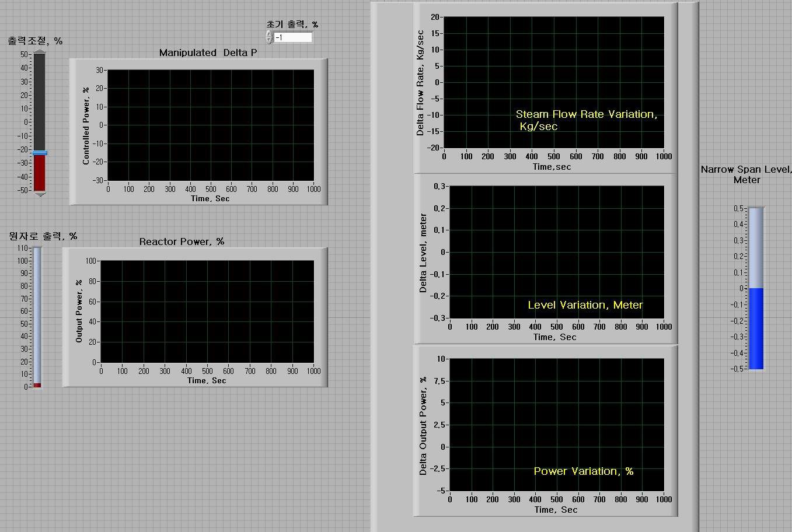This screenshot has height=532, width=792.
Task: Click the Narrow Span Level tank indicator
Action: tap(756, 288)
